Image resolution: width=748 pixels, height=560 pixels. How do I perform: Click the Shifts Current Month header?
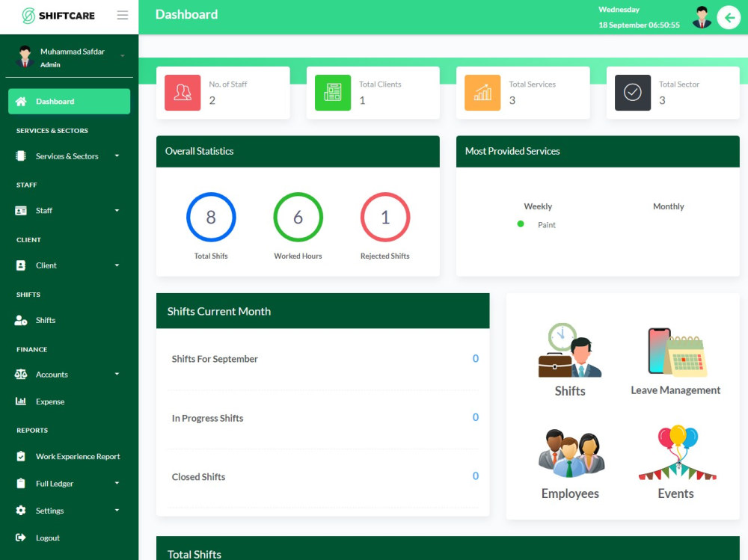(x=322, y=311)
